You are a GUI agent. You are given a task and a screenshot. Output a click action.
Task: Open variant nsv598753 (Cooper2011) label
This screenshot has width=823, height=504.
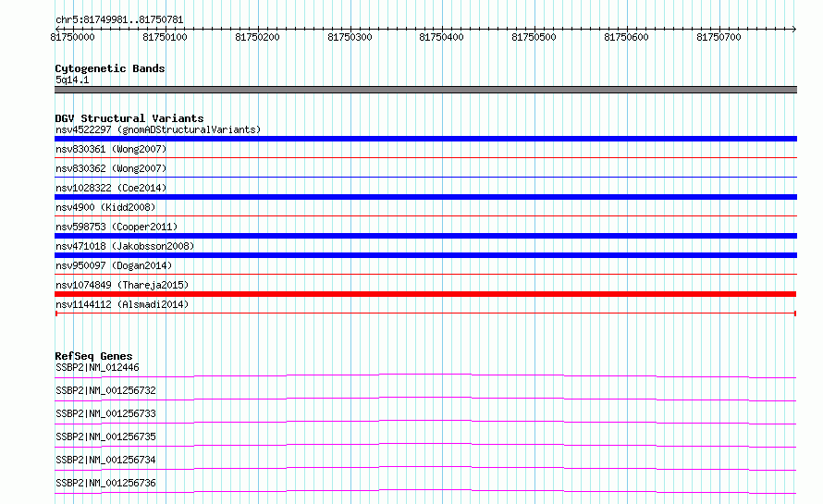click(x=117, y=227)
